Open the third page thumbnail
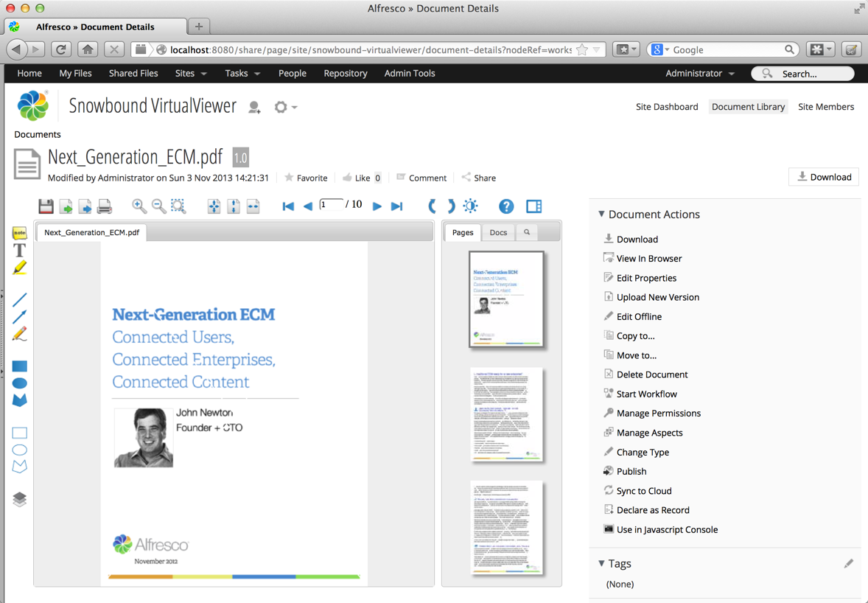Viewport: 868px width, 603px height. pos(506,528)
